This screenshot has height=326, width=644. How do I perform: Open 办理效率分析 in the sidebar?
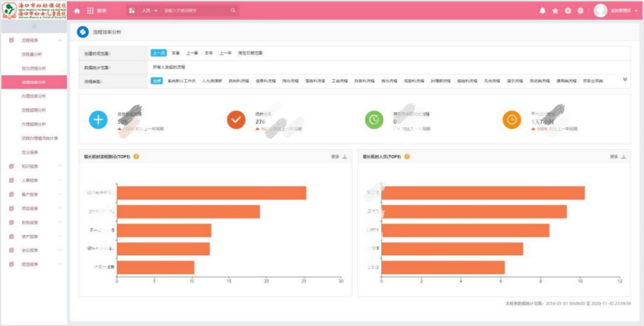34,96
